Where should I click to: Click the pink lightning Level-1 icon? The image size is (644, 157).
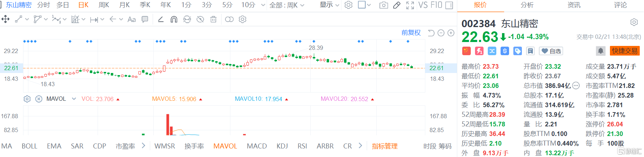[479, 51]
